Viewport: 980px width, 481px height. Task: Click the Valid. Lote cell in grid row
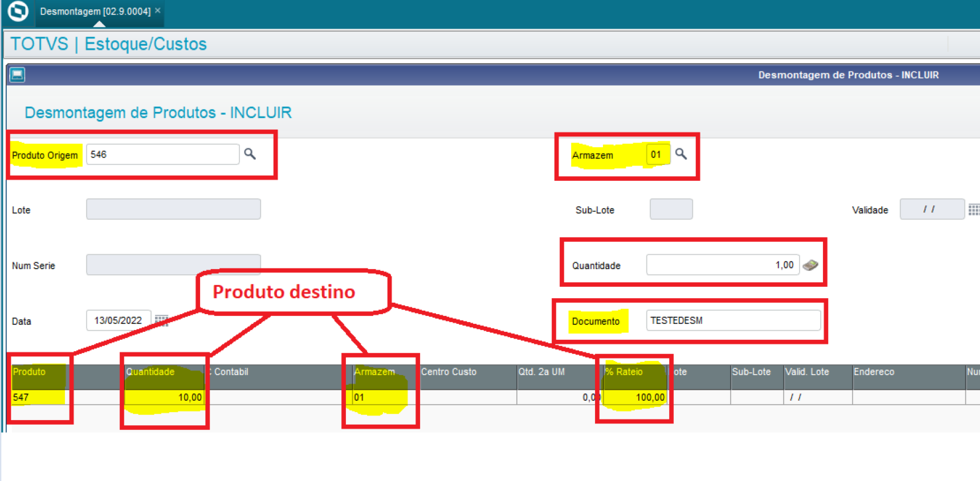click(x=817, y=397)
